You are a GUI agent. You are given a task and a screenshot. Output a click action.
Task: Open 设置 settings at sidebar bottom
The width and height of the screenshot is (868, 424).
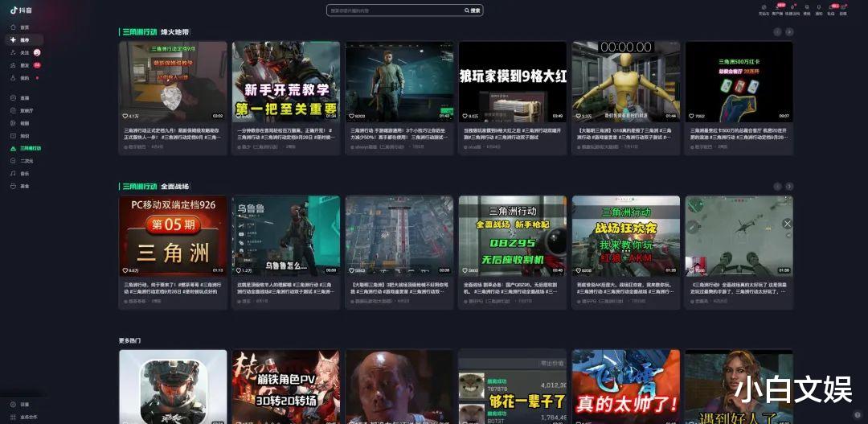point(20,405)
